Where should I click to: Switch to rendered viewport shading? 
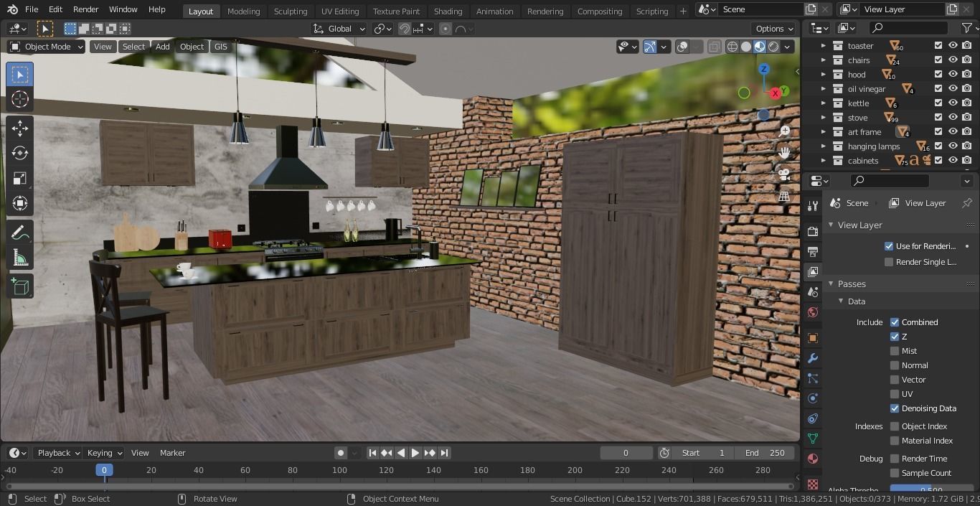(x=773, y=47)
